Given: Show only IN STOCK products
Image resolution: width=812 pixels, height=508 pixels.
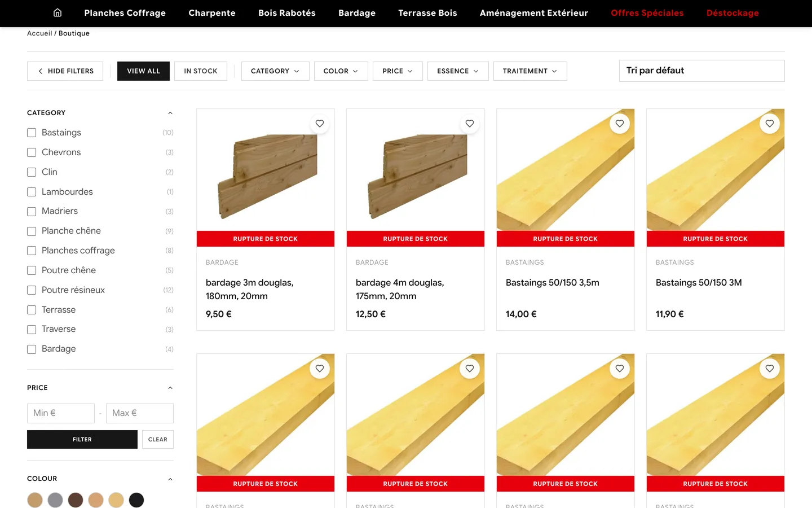Looking at the screenshot, I should (x=201, y=71).
